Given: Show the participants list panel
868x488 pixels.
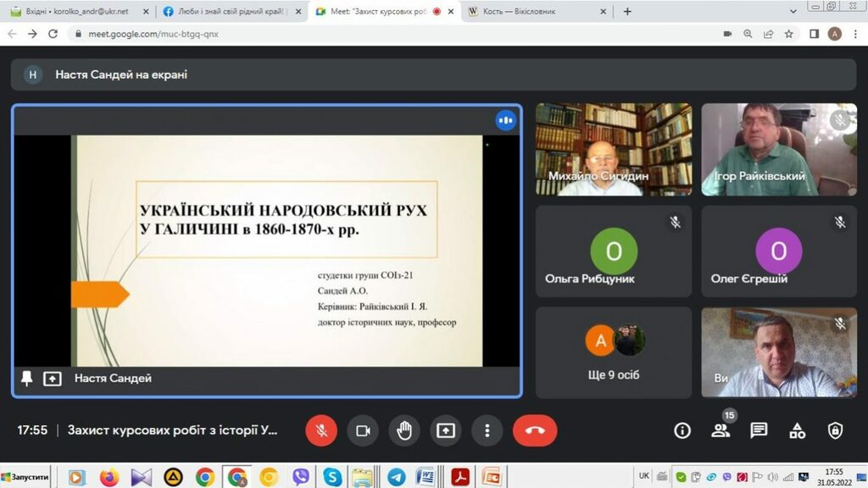Looking at the screenshot, I should 721,430.
